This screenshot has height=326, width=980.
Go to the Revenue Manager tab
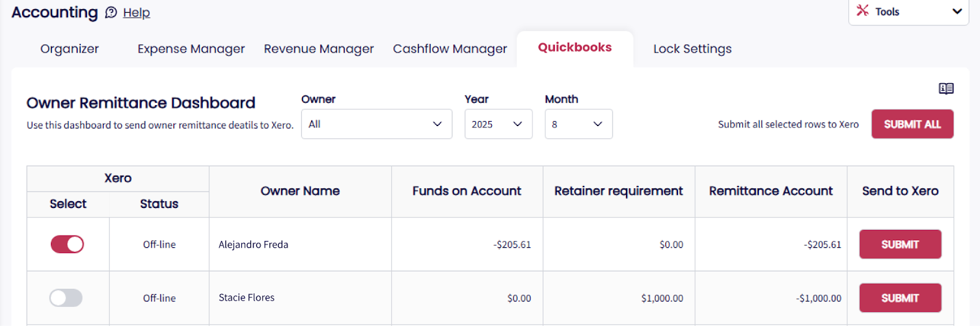click(318, 49)
